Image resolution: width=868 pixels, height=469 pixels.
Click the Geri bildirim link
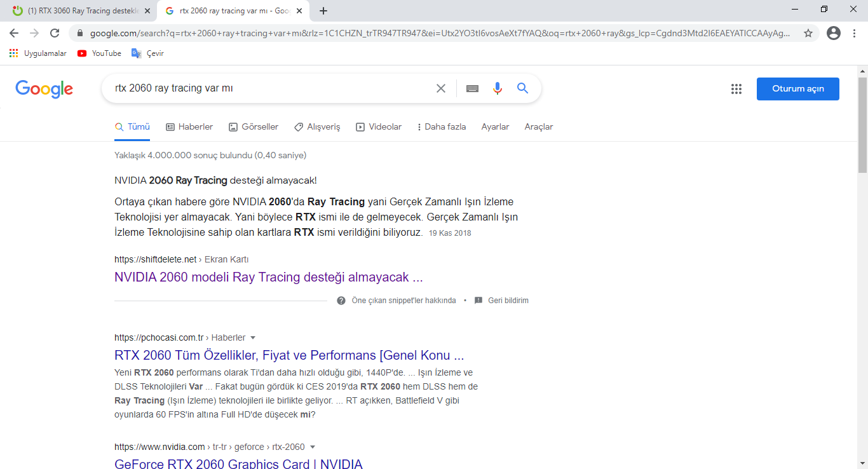(x=508, y=301)
